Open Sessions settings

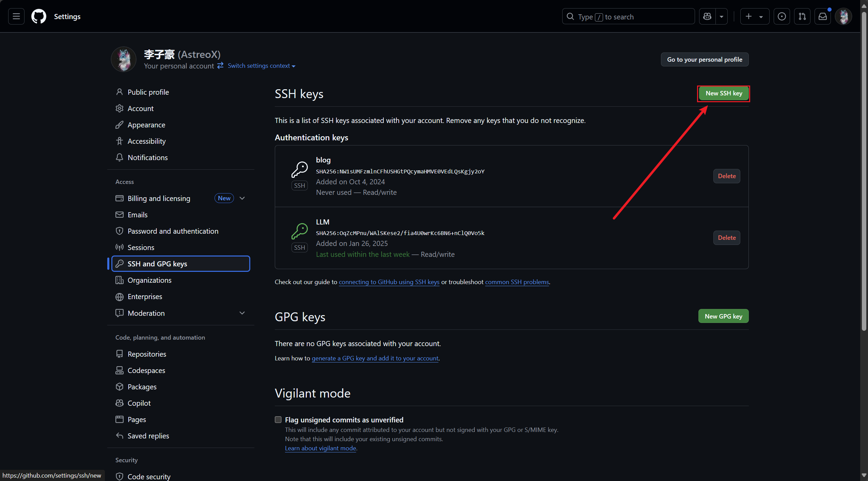pyautogui.click(x=181, y=247)
